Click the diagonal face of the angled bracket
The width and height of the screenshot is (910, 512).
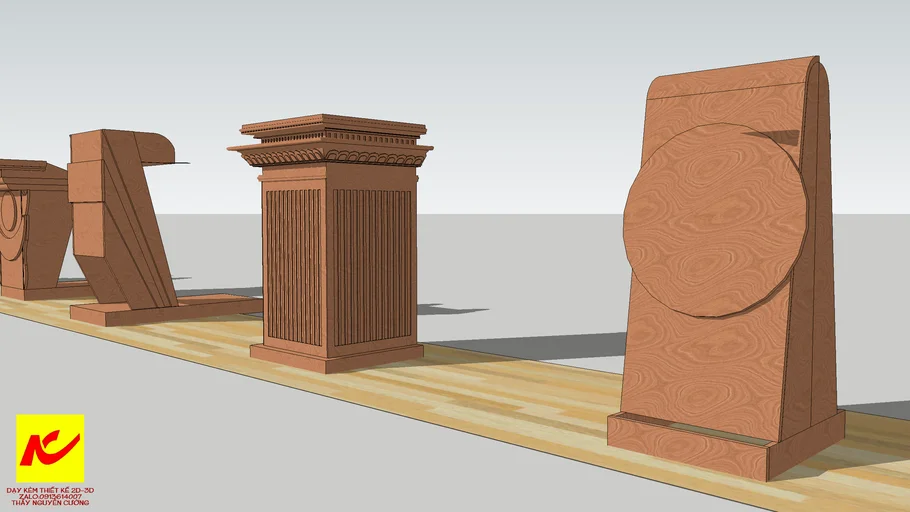(128, 230)
